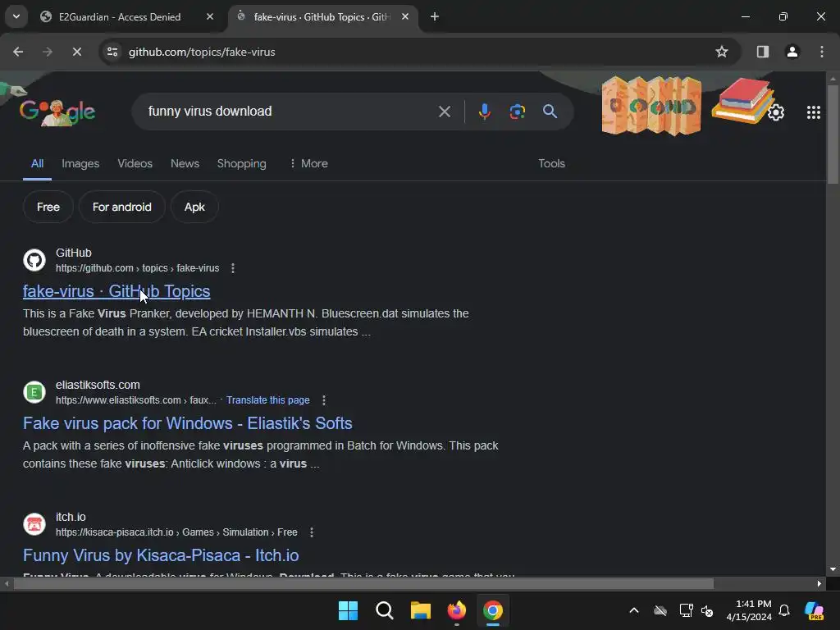Stop loading the page

pos(76,52)
